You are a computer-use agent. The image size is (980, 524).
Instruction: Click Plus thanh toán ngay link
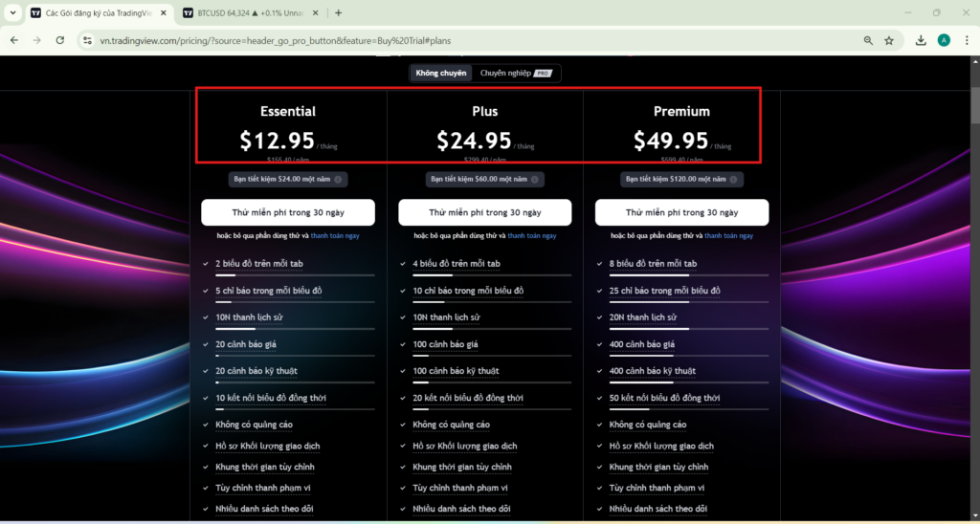pyautogui.click(x=532, y=236)
